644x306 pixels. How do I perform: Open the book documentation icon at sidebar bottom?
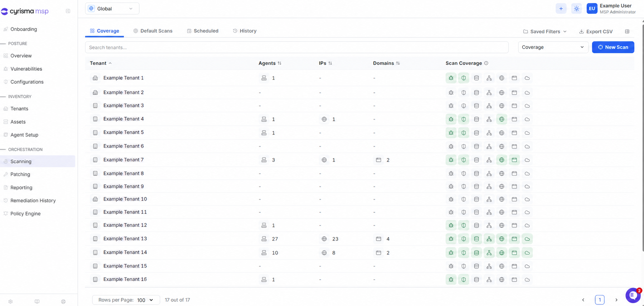tap(37, 301)
